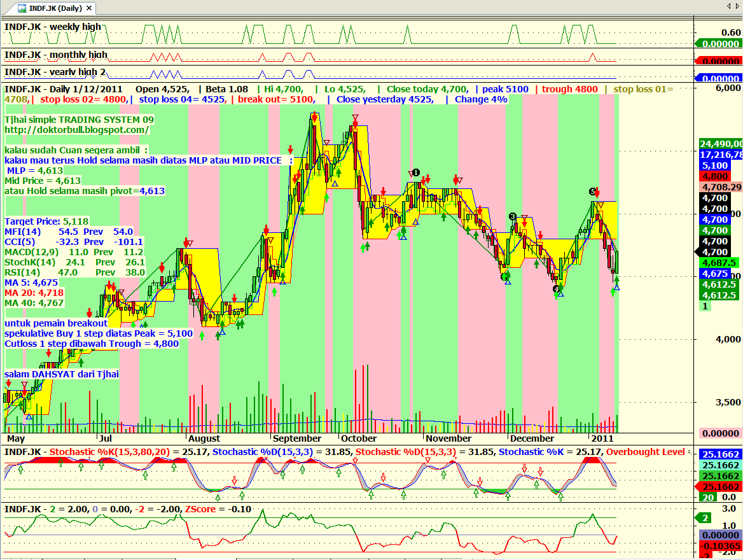
Task: Click the 'break out= 5100' title value
Action: tap(277, 99)
